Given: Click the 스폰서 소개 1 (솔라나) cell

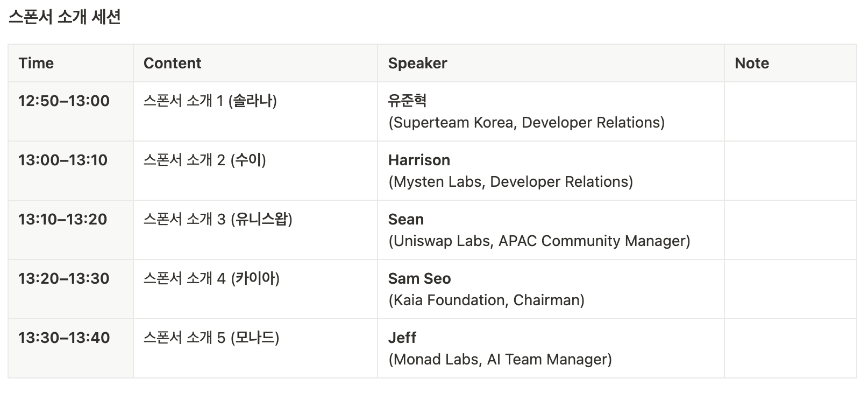Looking at the screenshot, I should point(255,111).
